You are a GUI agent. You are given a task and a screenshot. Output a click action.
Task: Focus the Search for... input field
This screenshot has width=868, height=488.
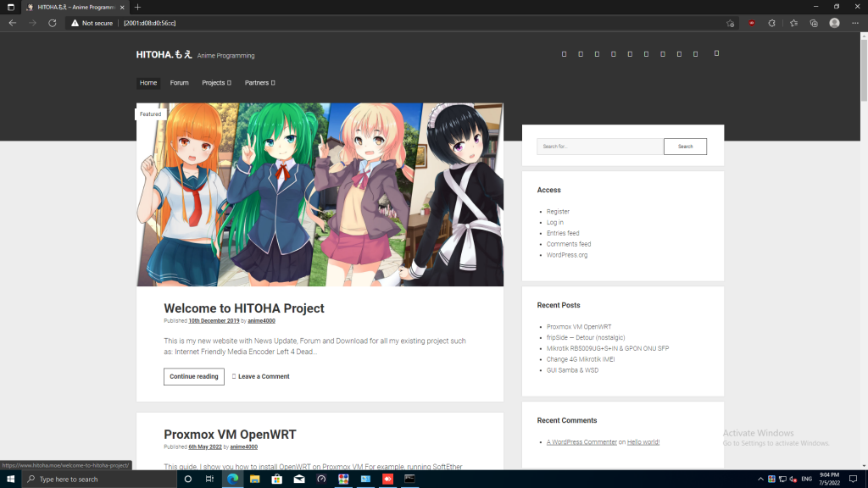(599, 147)
